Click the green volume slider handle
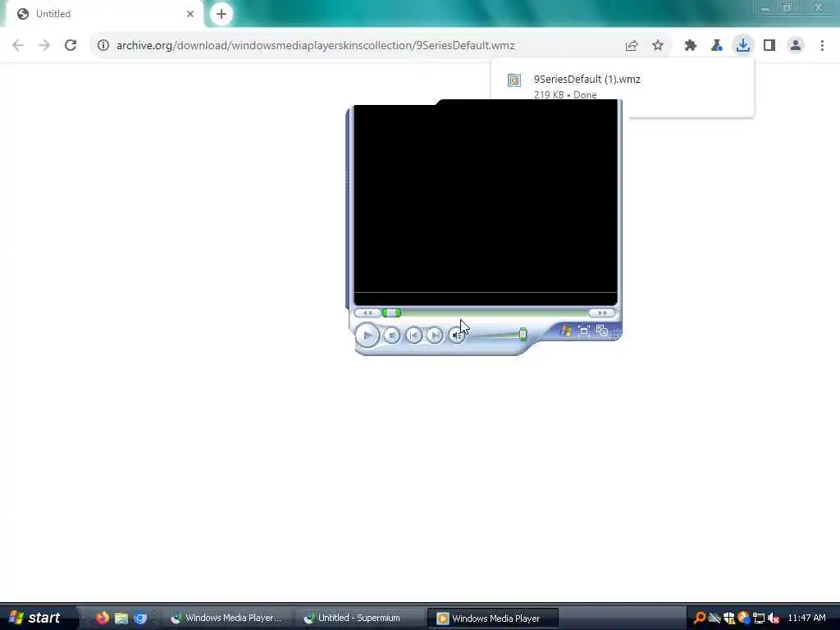 [523, 335]
